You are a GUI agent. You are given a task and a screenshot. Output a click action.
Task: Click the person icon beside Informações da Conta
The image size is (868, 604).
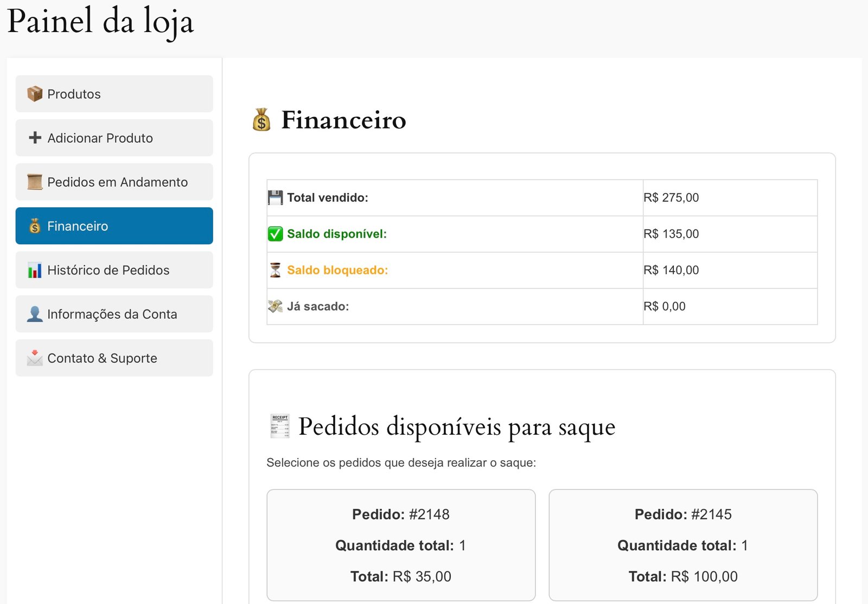[35, 314]
